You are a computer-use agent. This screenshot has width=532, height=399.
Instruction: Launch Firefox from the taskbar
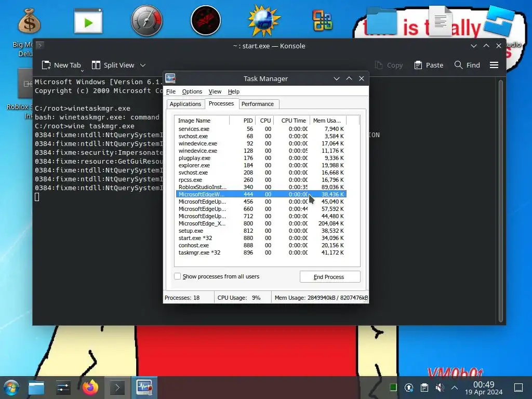coord(90,388)
